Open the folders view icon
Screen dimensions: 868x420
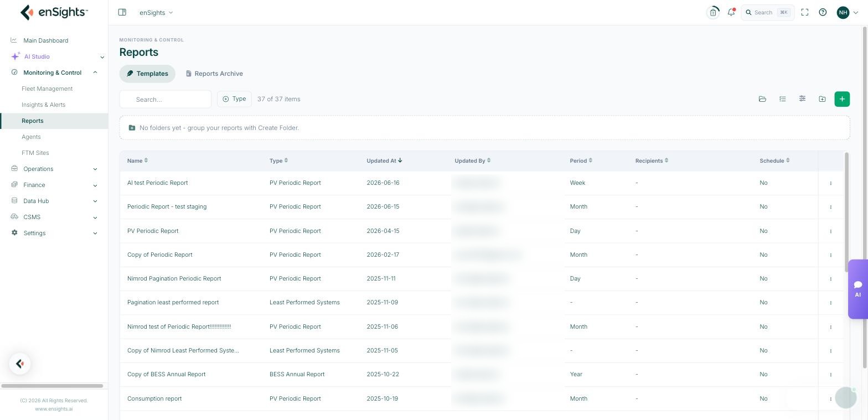[762, 99]
